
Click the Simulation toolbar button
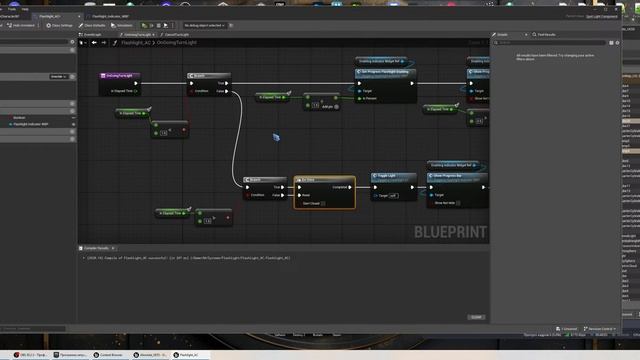[122, 25]
